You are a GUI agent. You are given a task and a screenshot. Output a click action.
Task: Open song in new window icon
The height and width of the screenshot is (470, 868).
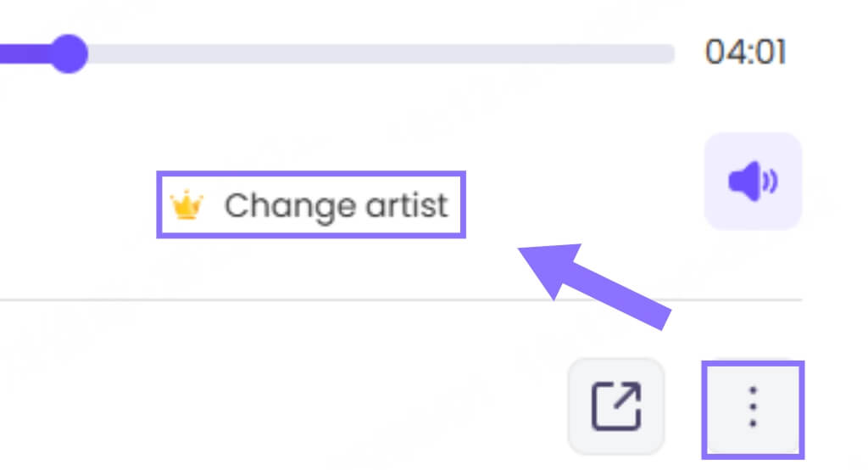click(616, 406)
